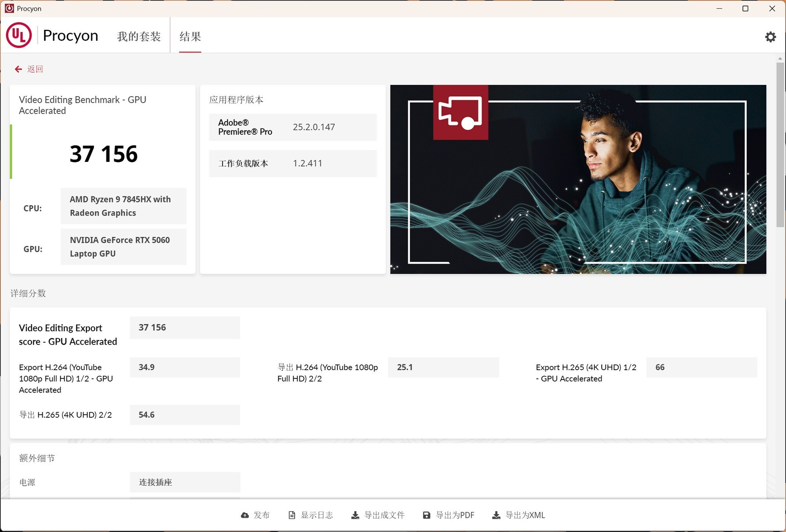Open the log via 显示日志
Screen dimensions: 786x532
318,515
